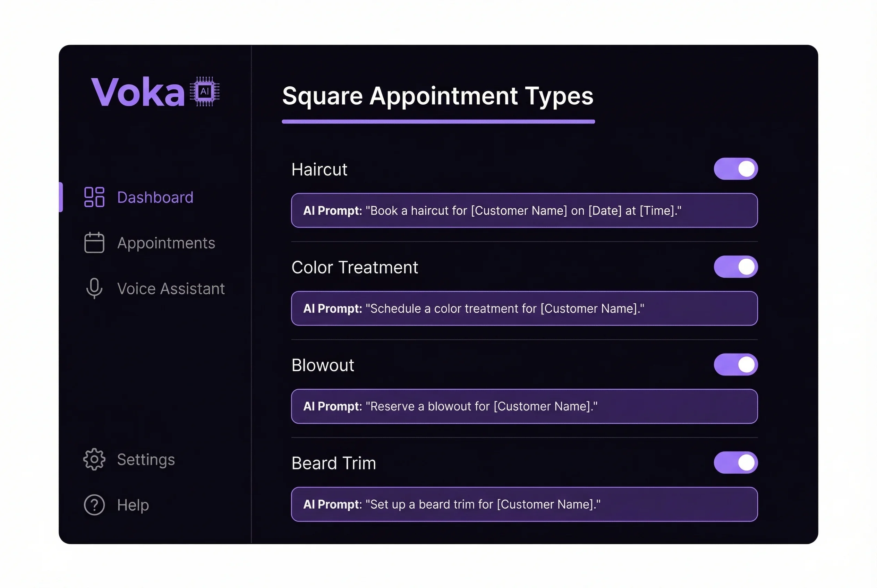Screen dimensions: 877x588
Task: Go to Appointments in the sidebar
Action: 166,243
